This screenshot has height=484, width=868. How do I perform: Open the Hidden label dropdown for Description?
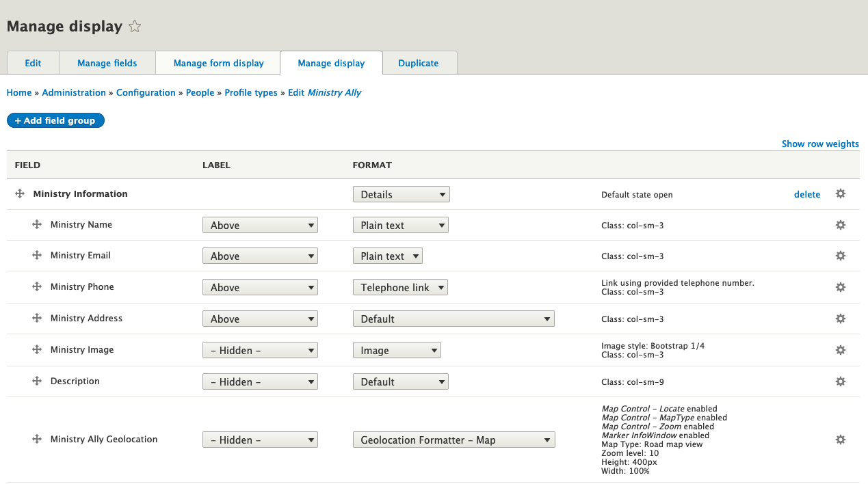[x=260, y=381]
